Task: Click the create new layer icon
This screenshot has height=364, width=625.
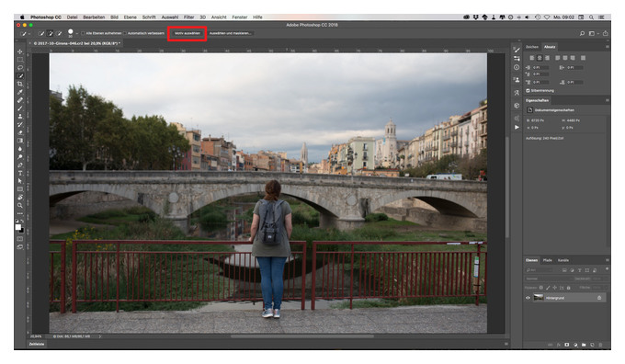Action: (592, 345)
